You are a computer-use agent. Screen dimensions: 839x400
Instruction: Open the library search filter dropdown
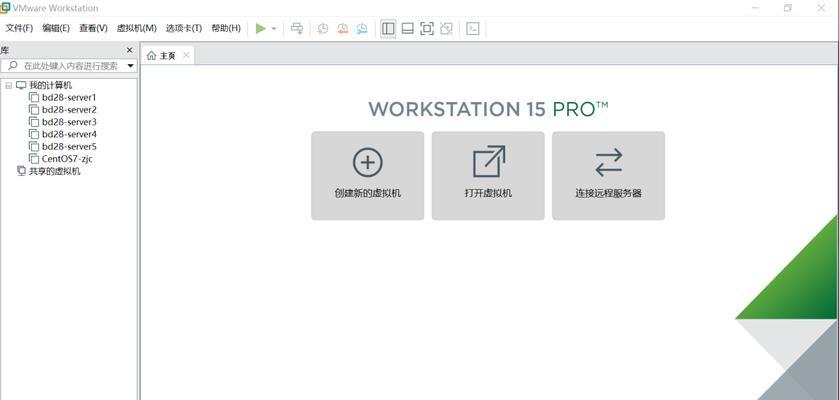[x=131, y=66]
